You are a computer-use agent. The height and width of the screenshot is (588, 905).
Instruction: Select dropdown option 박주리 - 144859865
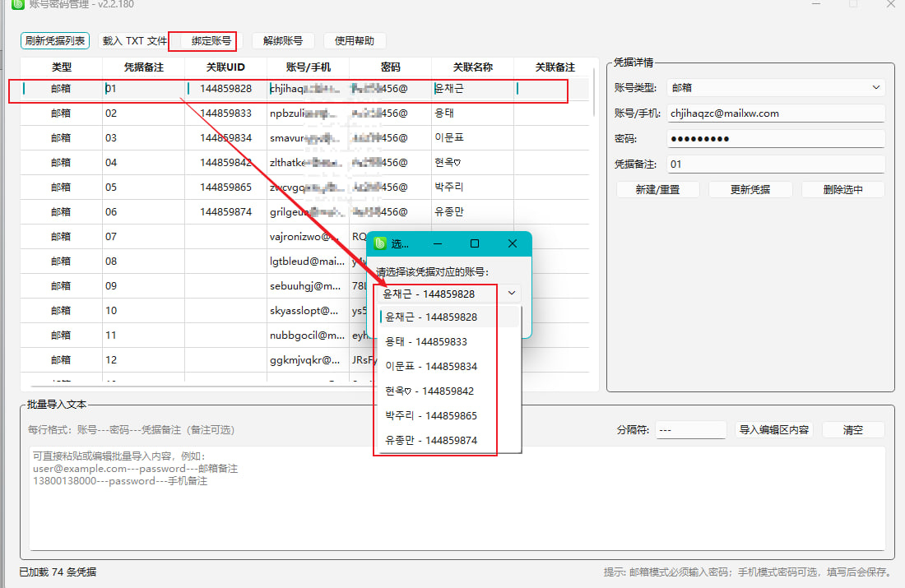(x=449, y=415)
